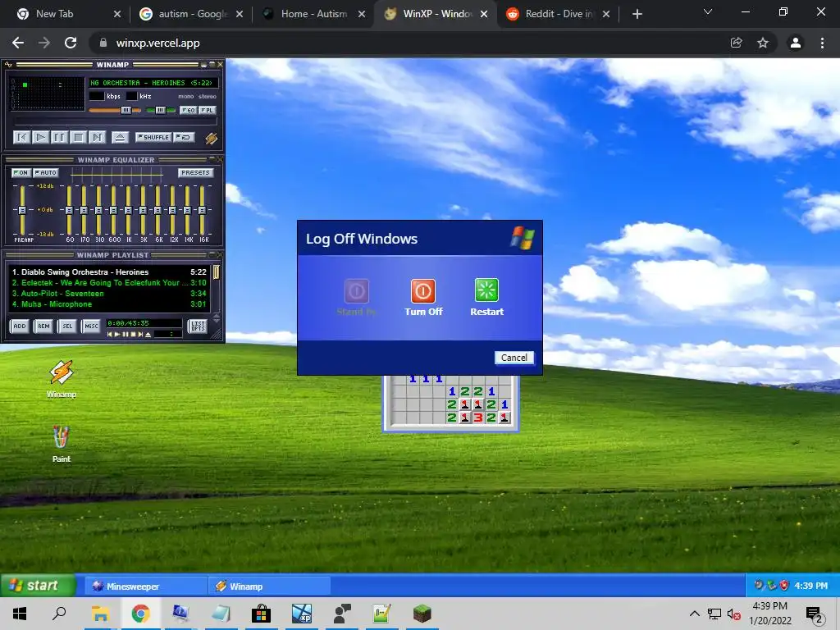The image size is (840, 630).
Task: Switch to Winamp in XP taskbar
Action: 269,586
